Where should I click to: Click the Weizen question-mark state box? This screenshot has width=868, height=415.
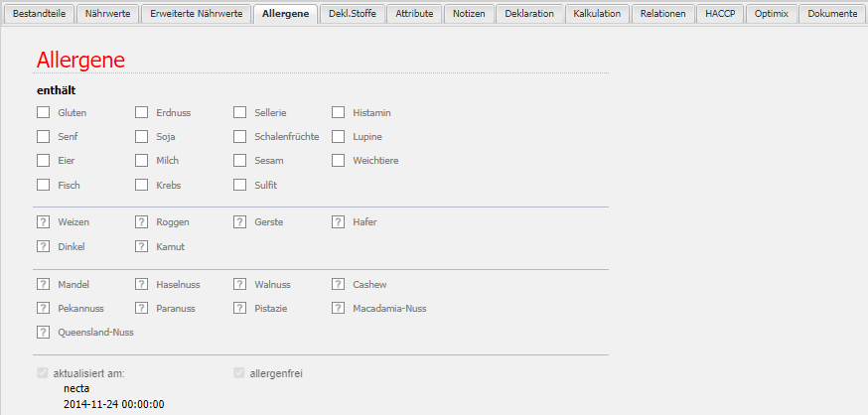(43, 222)
